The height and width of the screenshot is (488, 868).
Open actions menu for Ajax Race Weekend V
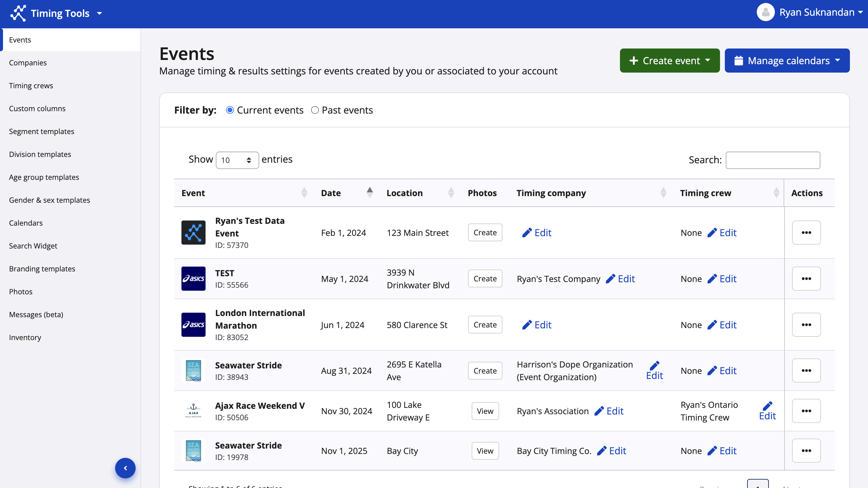coord(806,411)
